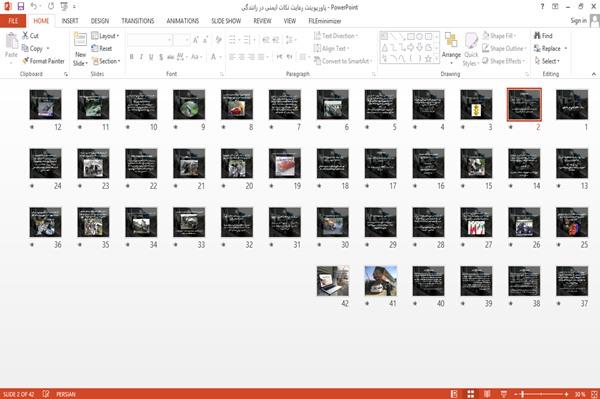Open the font name combo box
The width and height of the screenshot is (600, 399).
(150, 39)
